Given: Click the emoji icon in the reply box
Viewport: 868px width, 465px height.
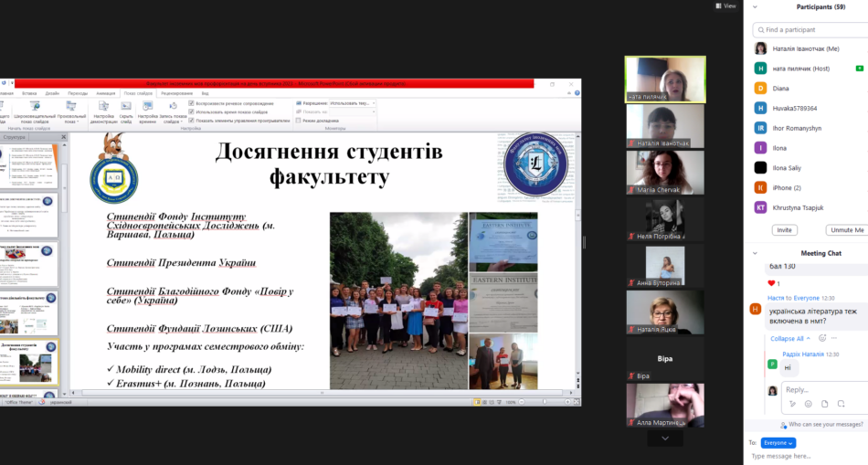Looking at the screenshot, I should [x=808, y=404].
